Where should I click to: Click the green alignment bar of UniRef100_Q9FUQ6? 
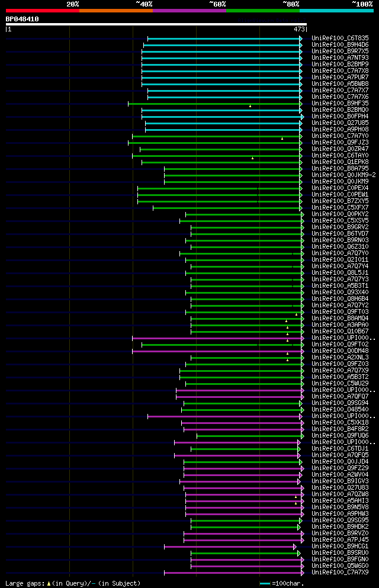pos(250,436)
